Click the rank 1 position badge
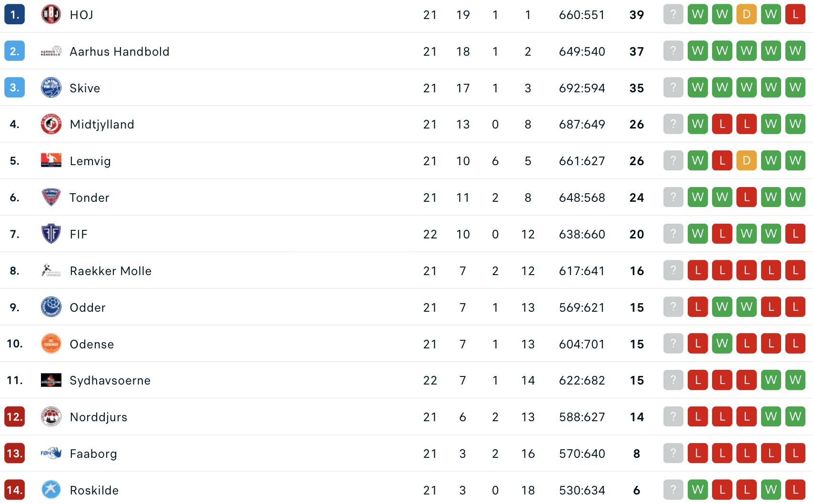 (x=14, y=14)
